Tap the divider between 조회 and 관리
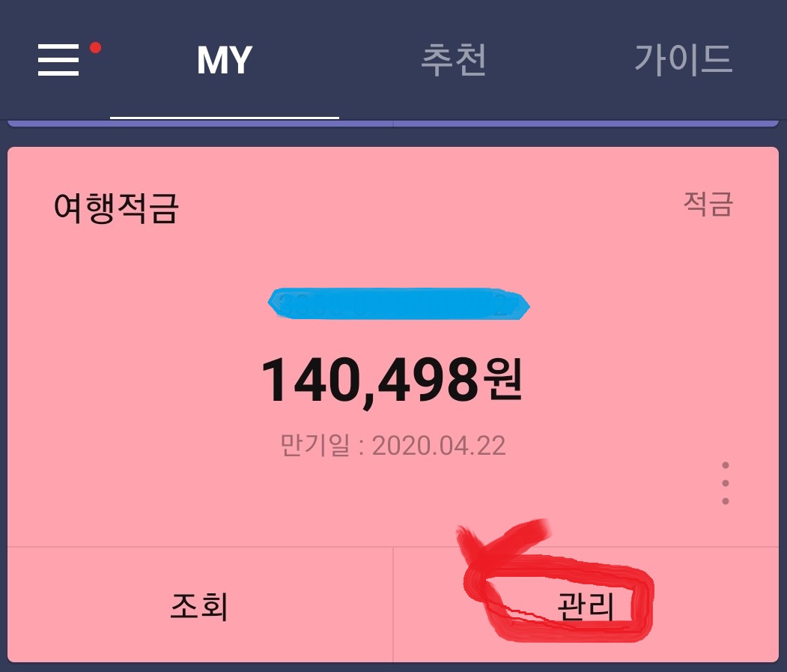The height and width of the screenshot is (672, 787). (393, 604)
